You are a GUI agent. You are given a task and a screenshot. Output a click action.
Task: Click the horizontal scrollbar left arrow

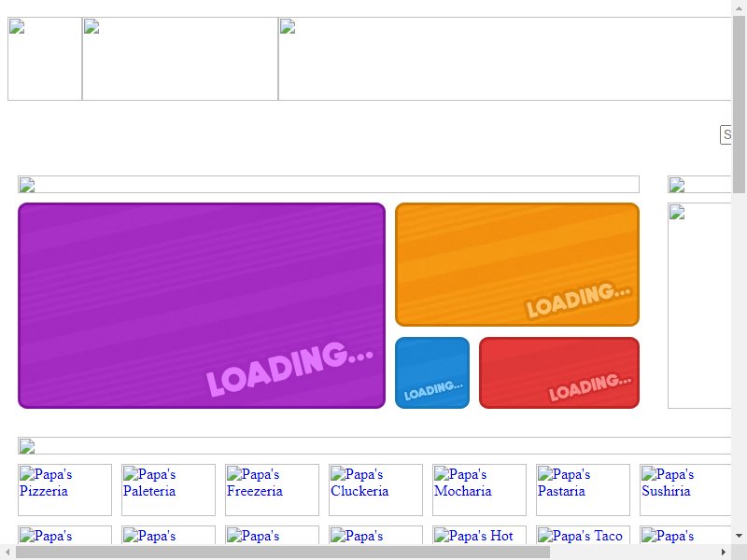click(x=7, y=553)
